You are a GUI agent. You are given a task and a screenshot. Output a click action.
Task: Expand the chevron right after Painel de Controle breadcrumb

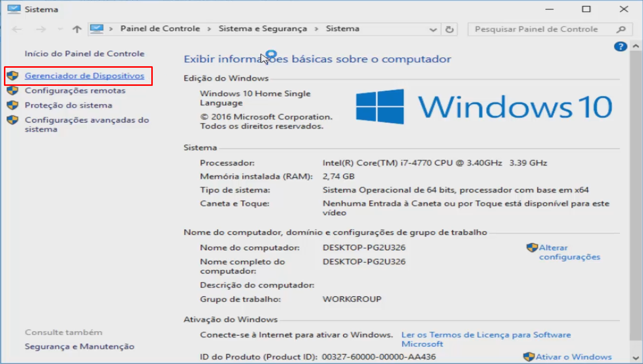pos(209,29)
